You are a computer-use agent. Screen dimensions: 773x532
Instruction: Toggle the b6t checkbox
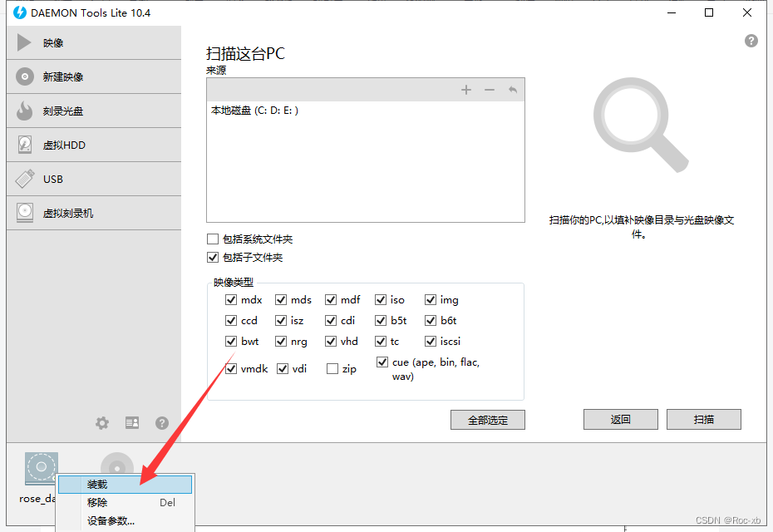coord(431,321)
